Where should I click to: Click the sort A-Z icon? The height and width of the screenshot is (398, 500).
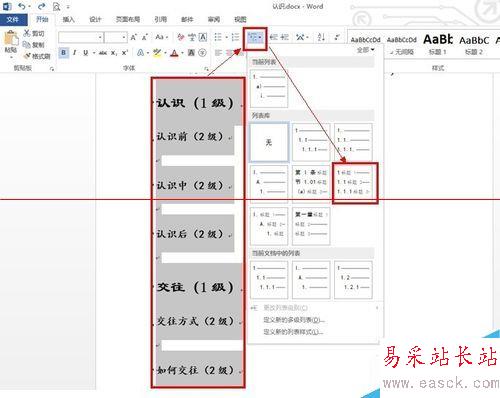pyautogui.click(x=321, y=37)
